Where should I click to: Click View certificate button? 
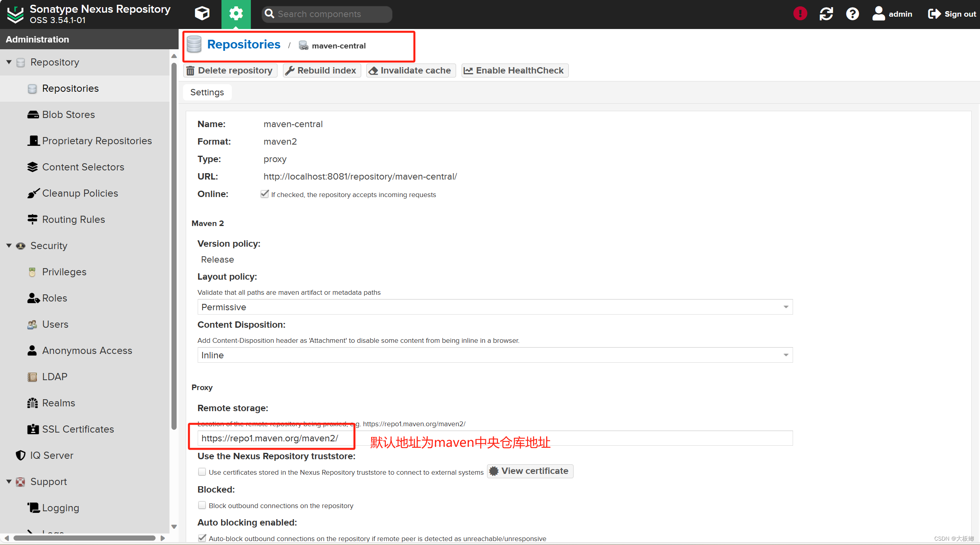point(530,471)
